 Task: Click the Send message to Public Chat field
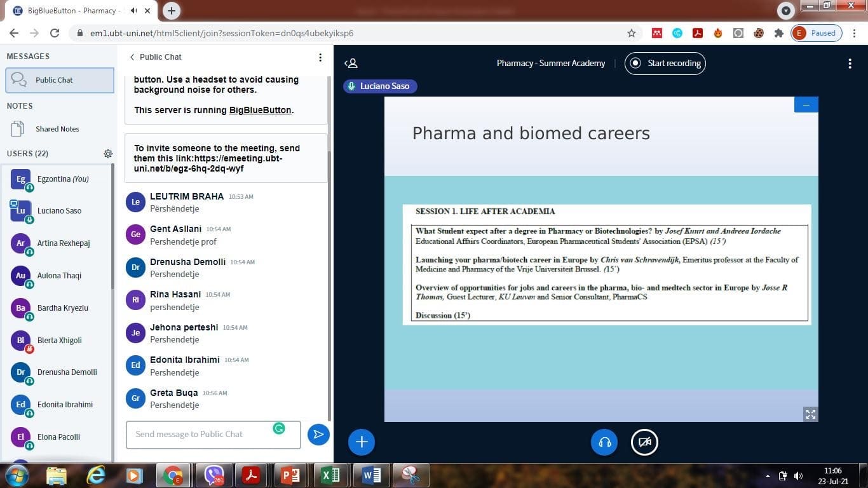203,435
